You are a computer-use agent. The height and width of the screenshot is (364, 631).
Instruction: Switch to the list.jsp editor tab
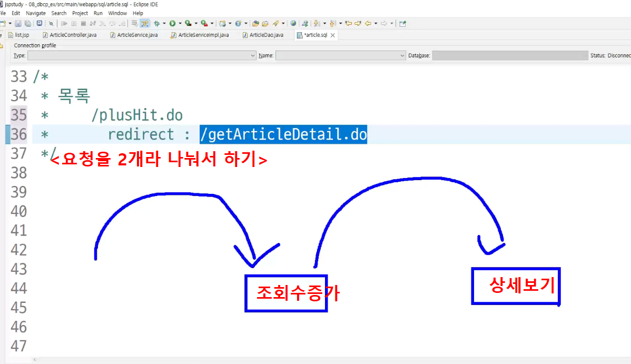(x=19, y=35)
